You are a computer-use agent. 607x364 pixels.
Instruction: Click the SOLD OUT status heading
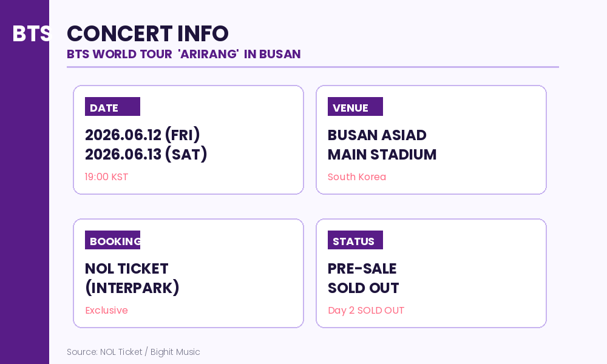coord(363,288)
